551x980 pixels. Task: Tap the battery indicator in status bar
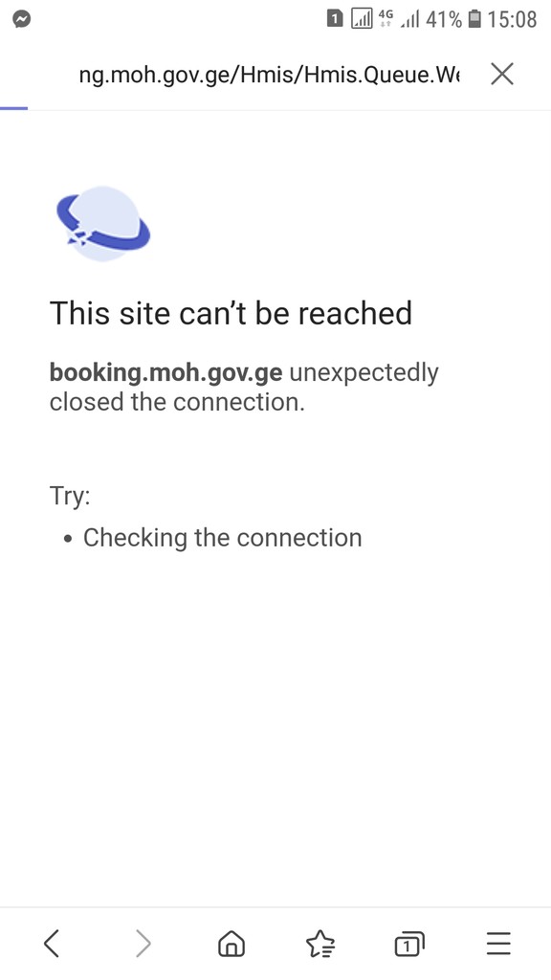(x=474, y=19)
